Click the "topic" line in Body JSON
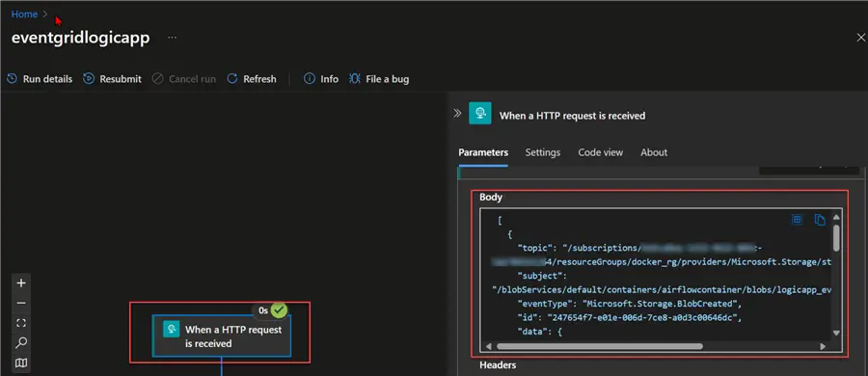Screen dimensions: 868x376 pos(640,248)
